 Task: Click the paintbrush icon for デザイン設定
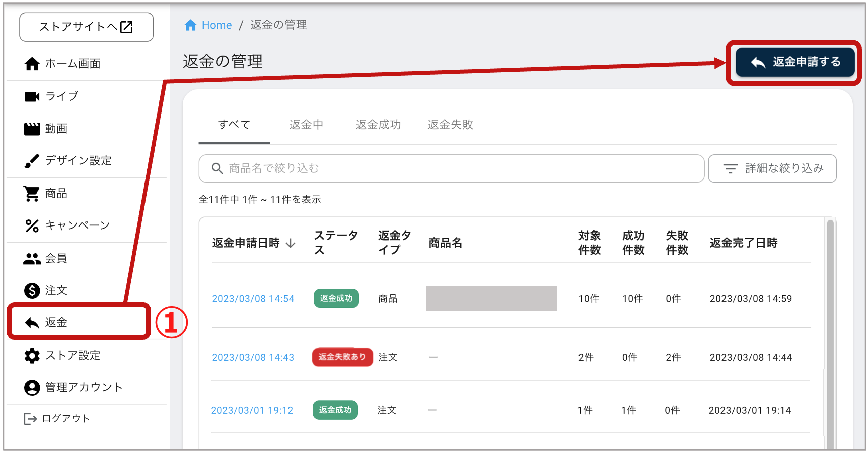(32, 161)
